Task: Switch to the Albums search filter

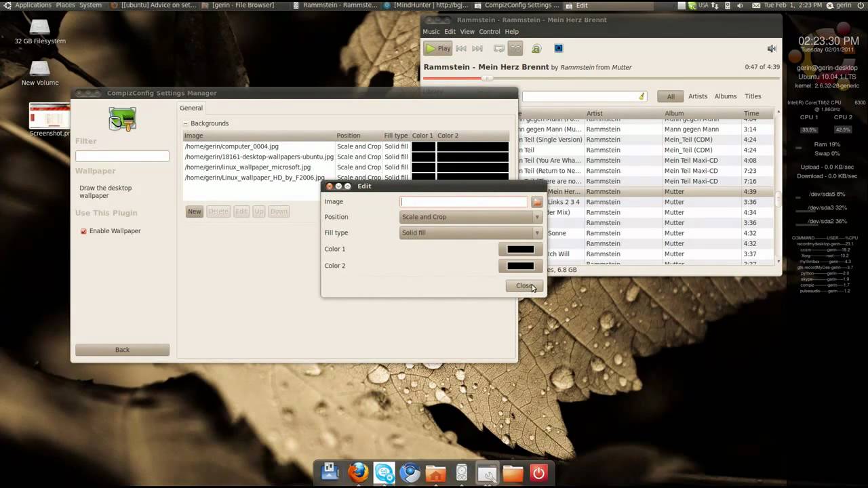Action: point(725,96)
